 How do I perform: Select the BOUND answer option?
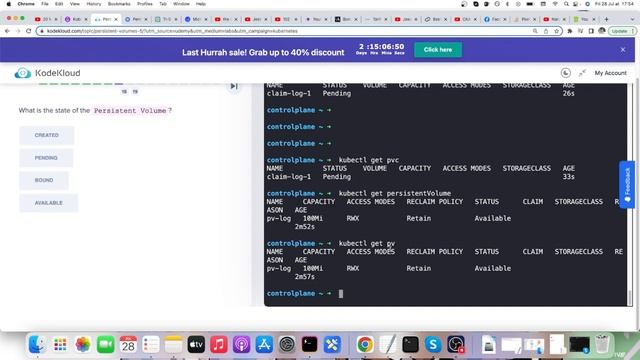coord(44,180)
